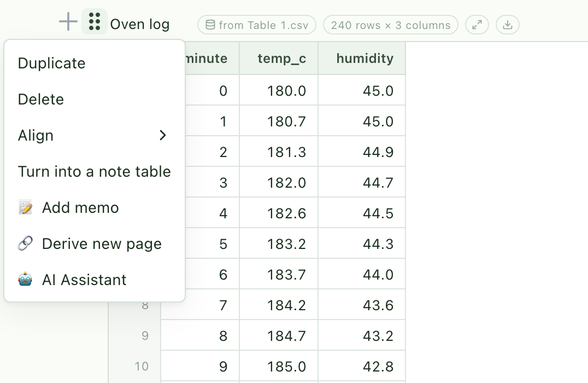Click the link emoji beside Derive new page
Screen dimensions: 588x383
(25, 243)
